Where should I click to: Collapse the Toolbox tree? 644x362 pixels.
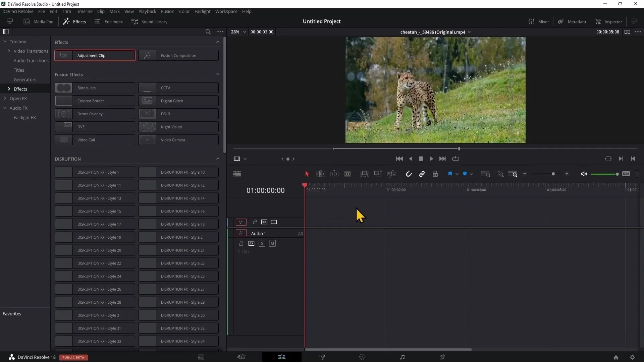pos(5,42)
